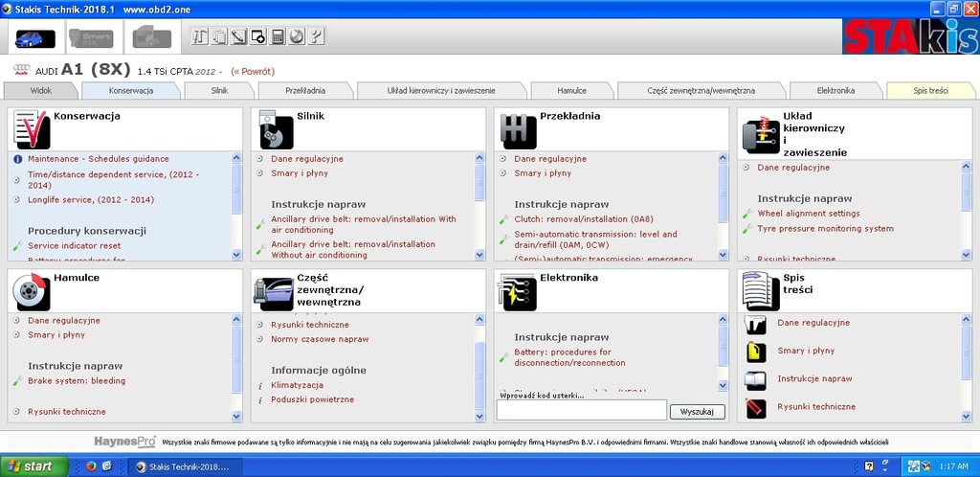This screenshot has height=477, width=980.
Task: Open Longlife service, (2012 - 2014) link
Action: click(x=91, y=200)
